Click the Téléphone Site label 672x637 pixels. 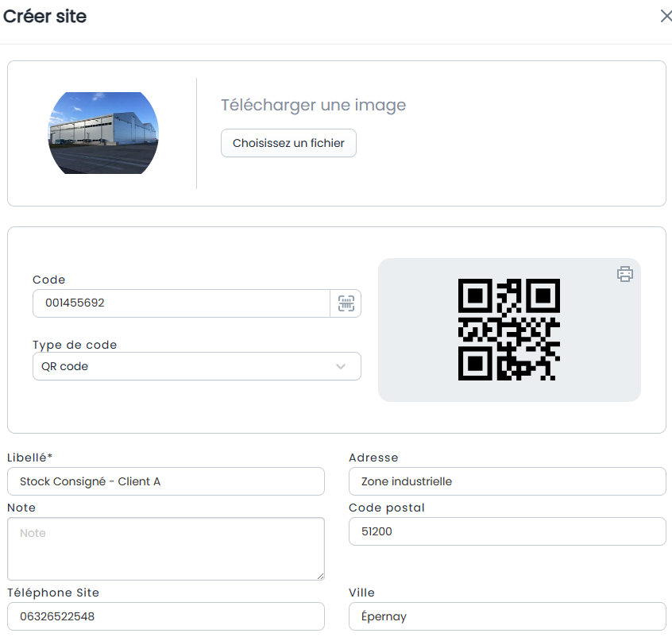tap(53, 593)
